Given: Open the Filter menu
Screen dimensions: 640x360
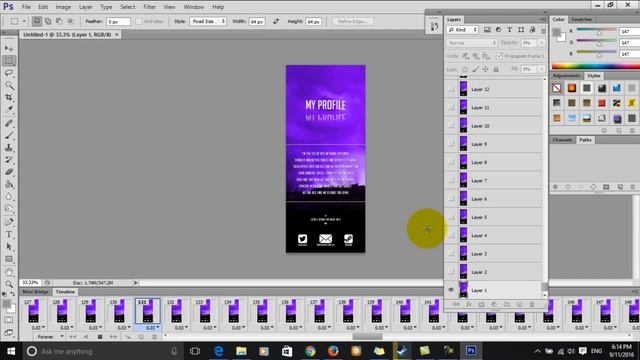Looking at the screenshot, I should click(x=149, y=7).
